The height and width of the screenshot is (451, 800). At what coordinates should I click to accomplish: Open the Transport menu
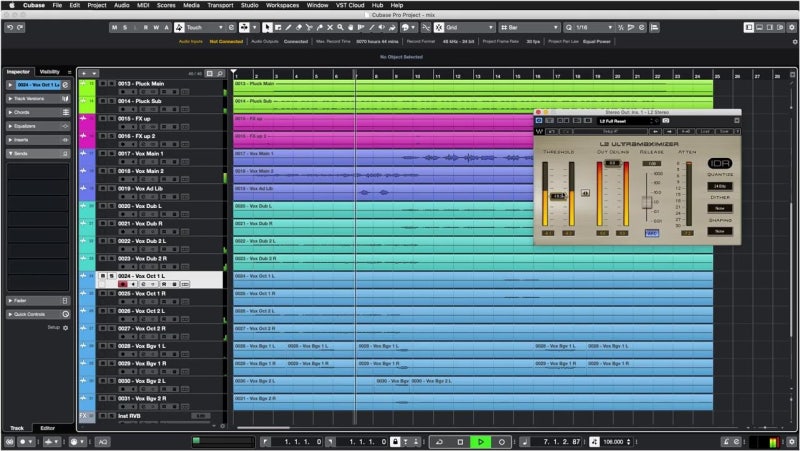pyautogui.click(x=220, y=5)
